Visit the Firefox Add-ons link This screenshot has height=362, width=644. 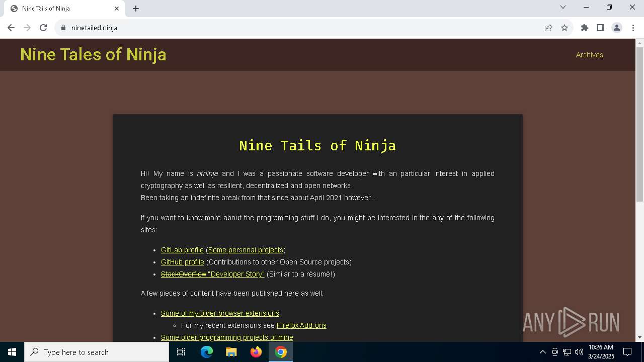click(x=301, y=325)
